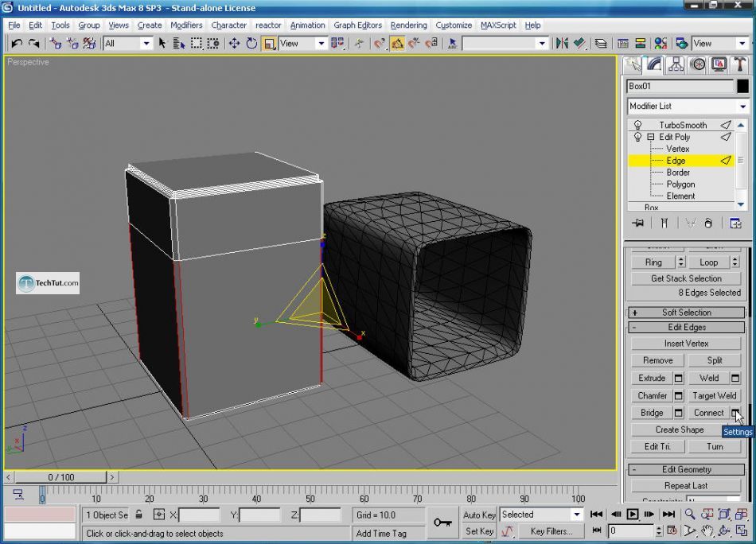Viewport: 756px width, 544px height.
Task: Open the Utilities hammer panel
Action: tap(739, 64)
